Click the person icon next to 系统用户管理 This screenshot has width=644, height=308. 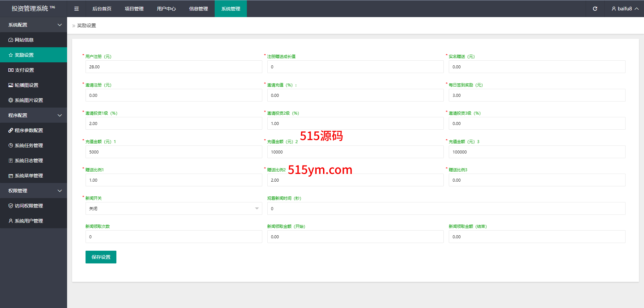tap(11, 221)
